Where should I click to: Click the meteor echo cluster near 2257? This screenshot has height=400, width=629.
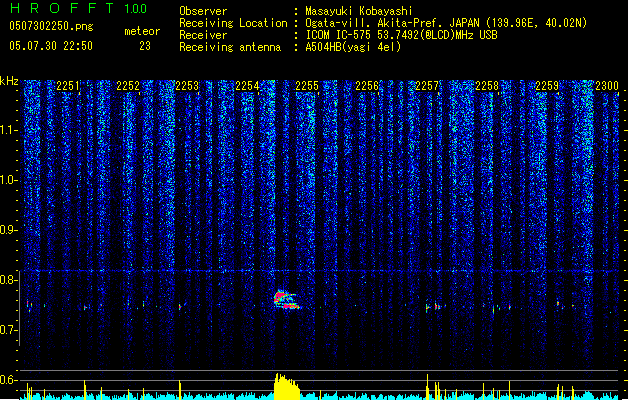(434, 307)
